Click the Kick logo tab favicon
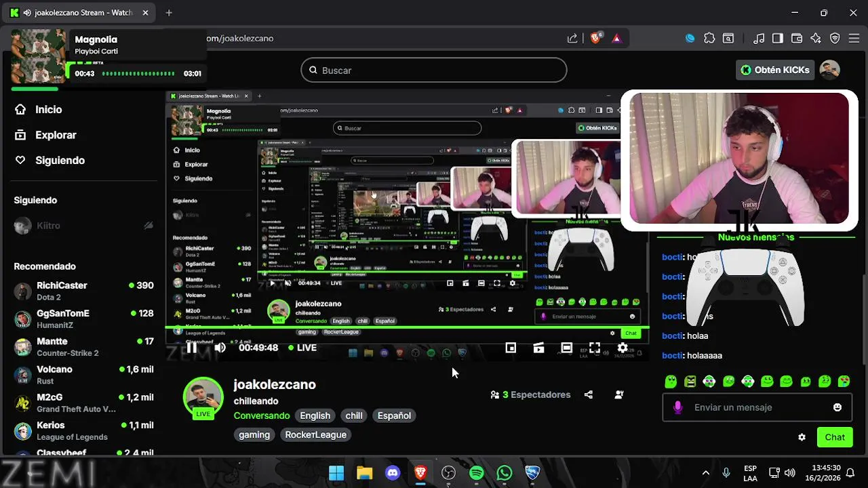 pos(14,13)
